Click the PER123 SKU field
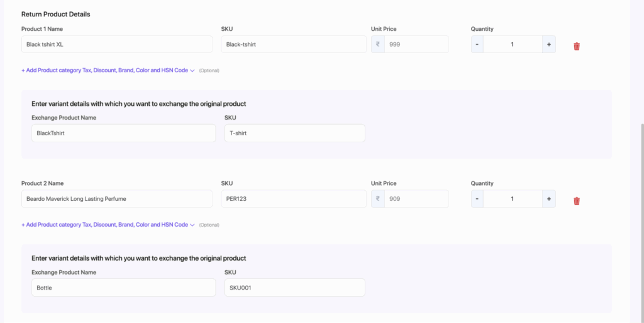The image size is (644, 323). (x=293, y=199)
